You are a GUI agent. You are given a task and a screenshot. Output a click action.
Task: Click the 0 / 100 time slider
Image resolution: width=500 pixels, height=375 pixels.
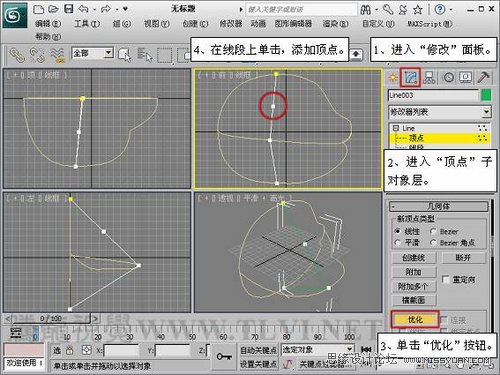[x=52, y=319]
